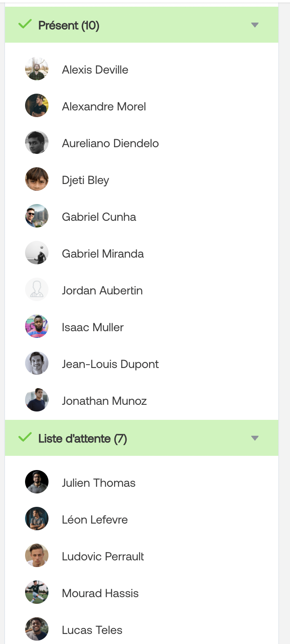Click Gabriel Miranda's avatar
This screenshot has width=290, height=644.
tap(37, 253)
